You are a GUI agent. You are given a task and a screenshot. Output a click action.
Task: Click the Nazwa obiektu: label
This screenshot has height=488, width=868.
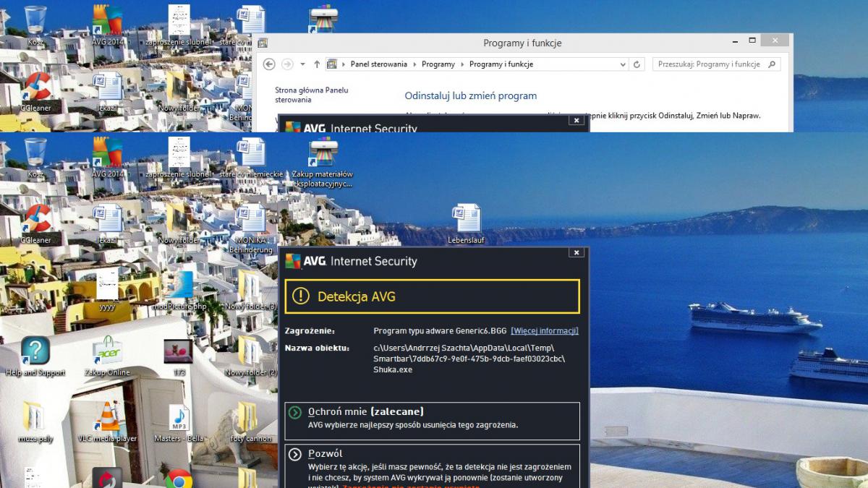(318, 348)
